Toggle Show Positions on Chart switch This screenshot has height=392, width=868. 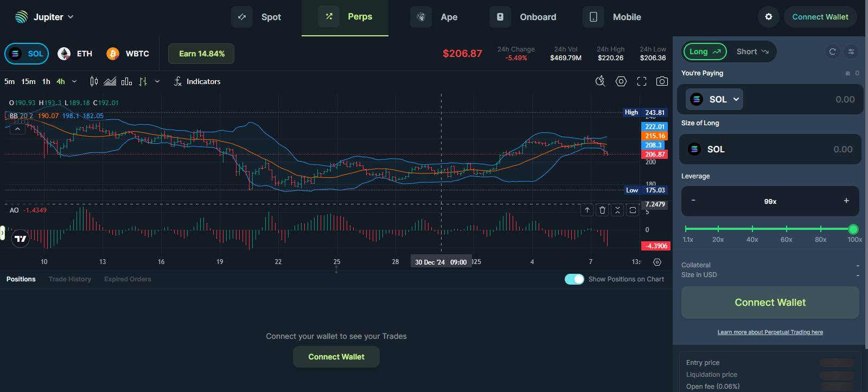pyautogui.click(x=574, y=279)
